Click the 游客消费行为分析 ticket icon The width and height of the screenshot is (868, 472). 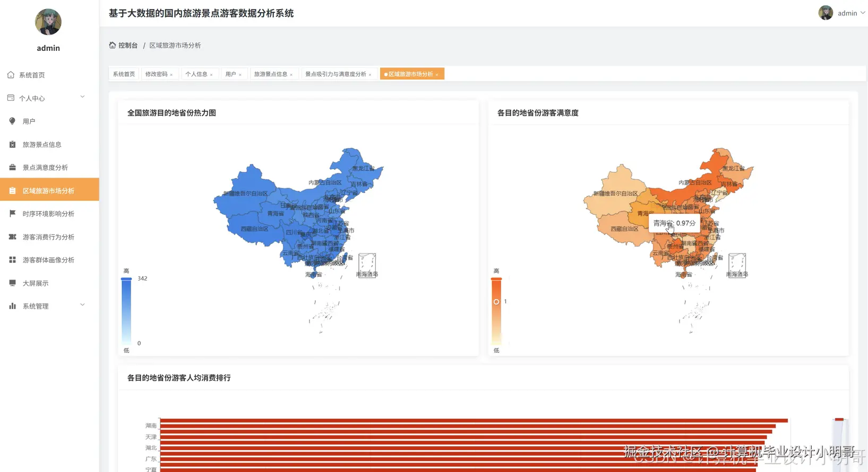12,237
